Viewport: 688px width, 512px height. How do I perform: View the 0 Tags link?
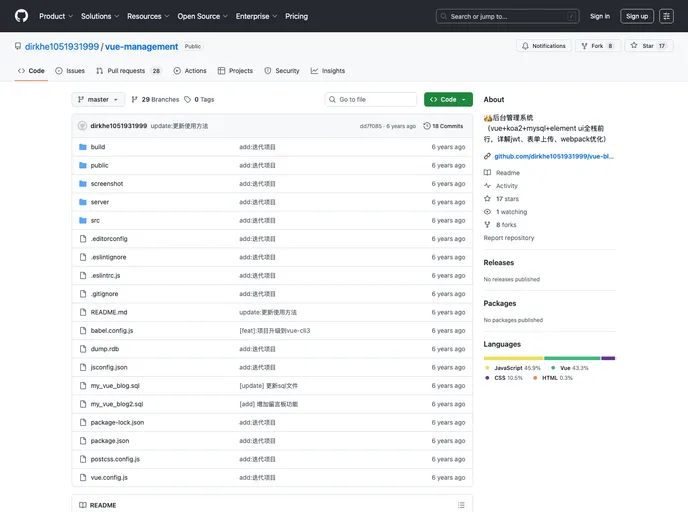(199, 100)
